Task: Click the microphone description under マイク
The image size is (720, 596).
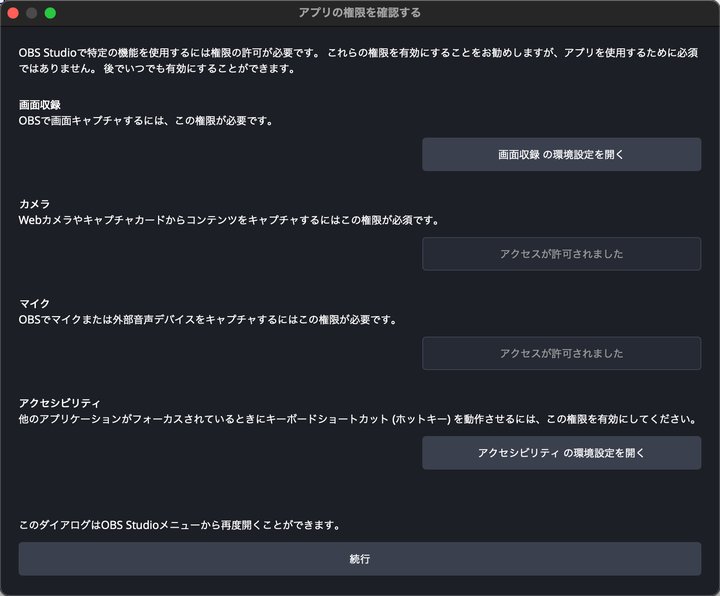Action: [208, 320]
